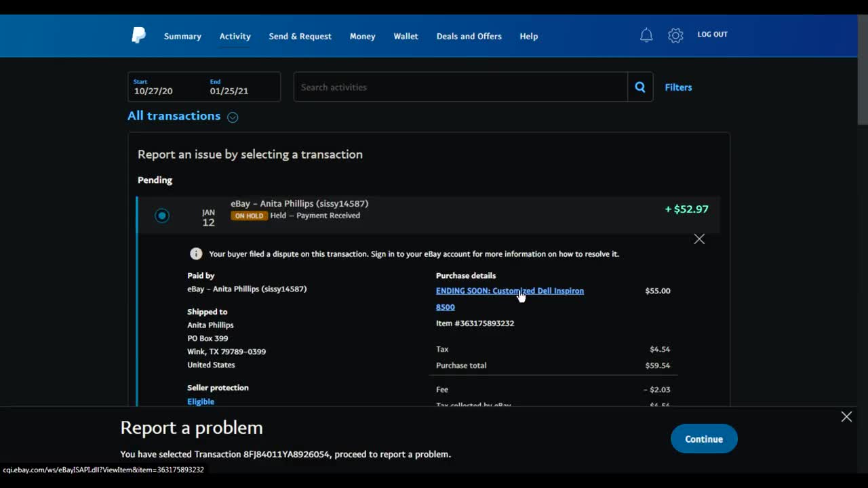Click the PayPal logo
This screenshot has height=488, width=868.
[x=138, y=35]
